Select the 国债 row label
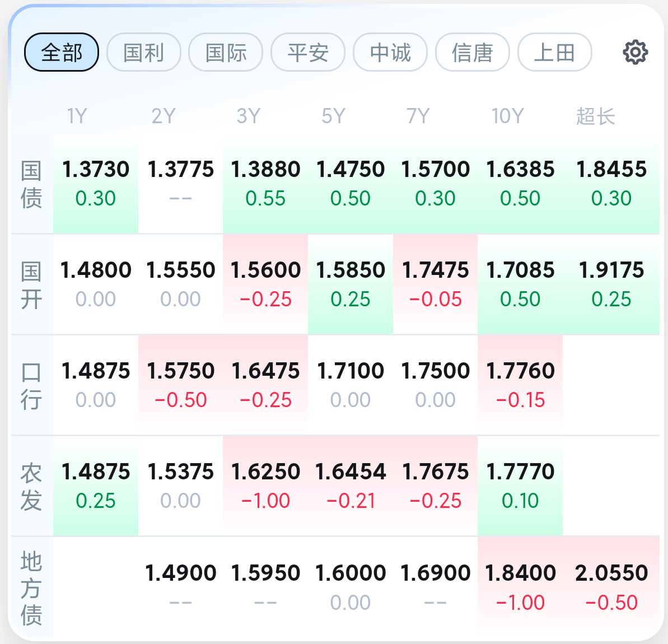The width and height of the screenshot is (668, 644). click(x=31, y=184)
